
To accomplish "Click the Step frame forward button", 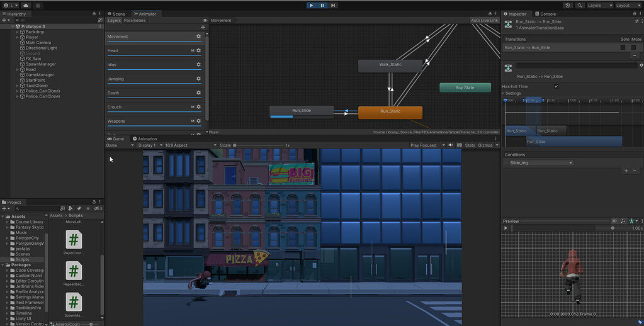I will (333, 5).
